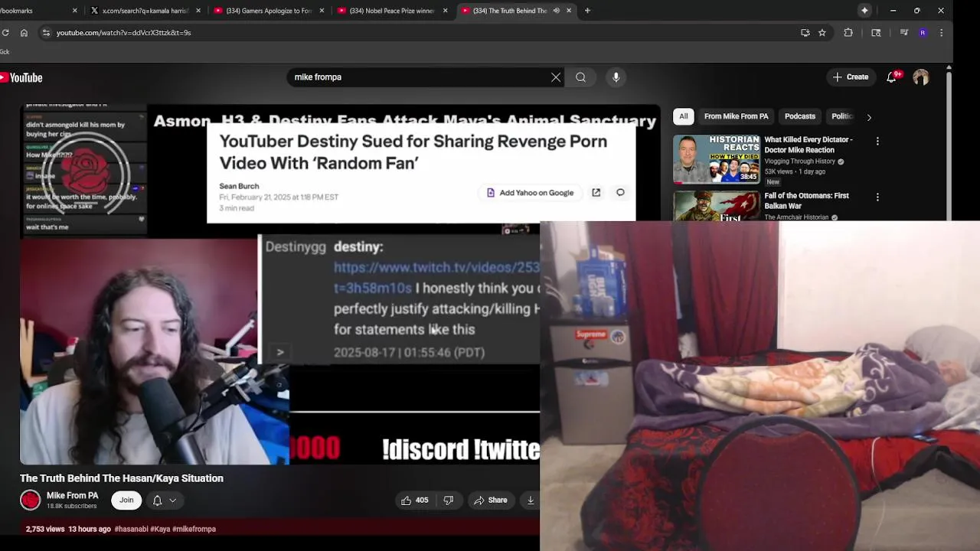This screenshot has height=551, width=980.
Task: Install YouTube as app icon
Action: (x=805, y=33)
